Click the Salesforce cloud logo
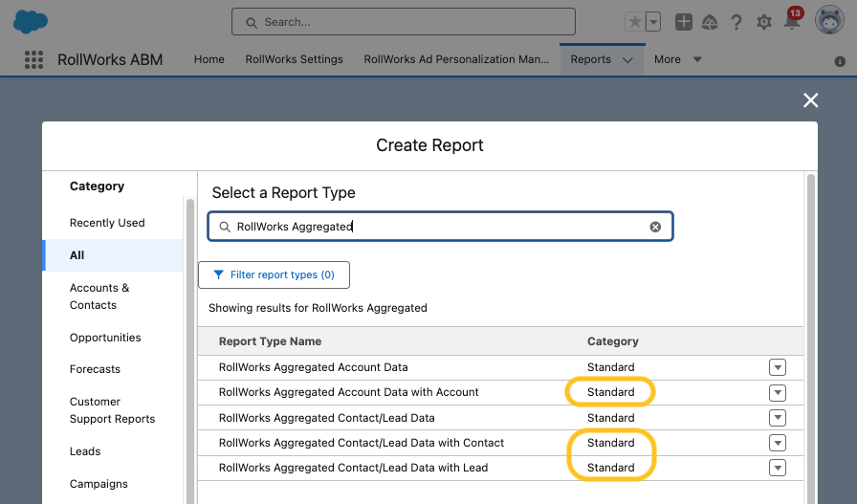 31,21
